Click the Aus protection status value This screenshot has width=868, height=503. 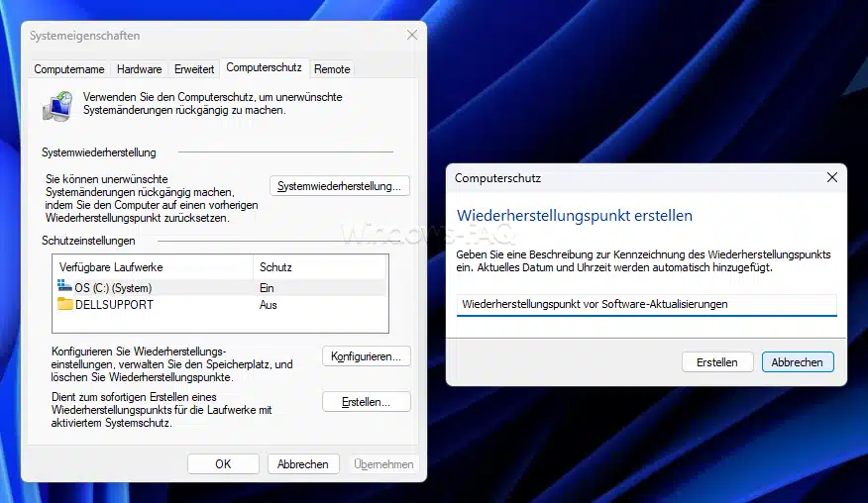coord(268,305)
